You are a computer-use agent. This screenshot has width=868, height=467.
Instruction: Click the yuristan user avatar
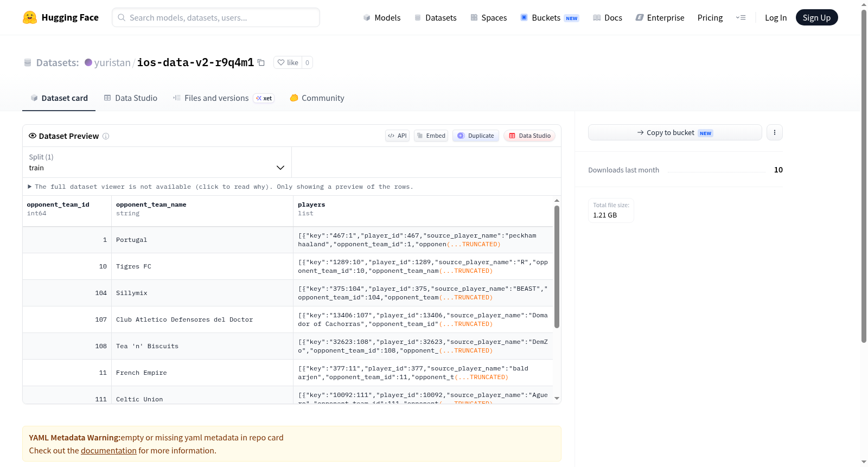coord(88,62)
